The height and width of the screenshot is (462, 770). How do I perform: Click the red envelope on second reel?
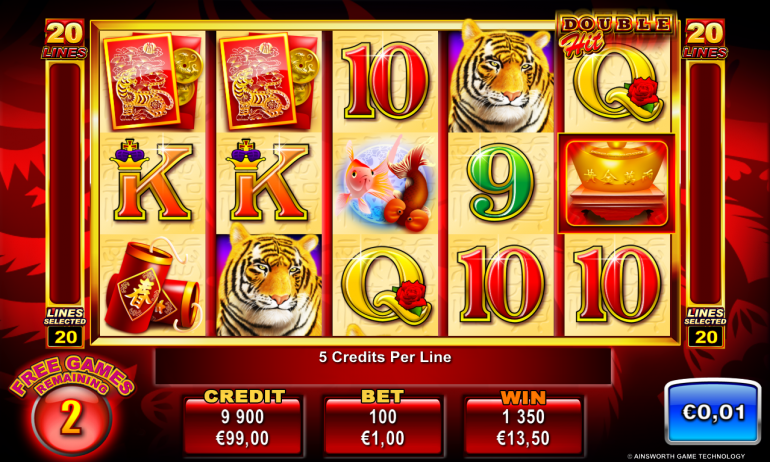269,80
